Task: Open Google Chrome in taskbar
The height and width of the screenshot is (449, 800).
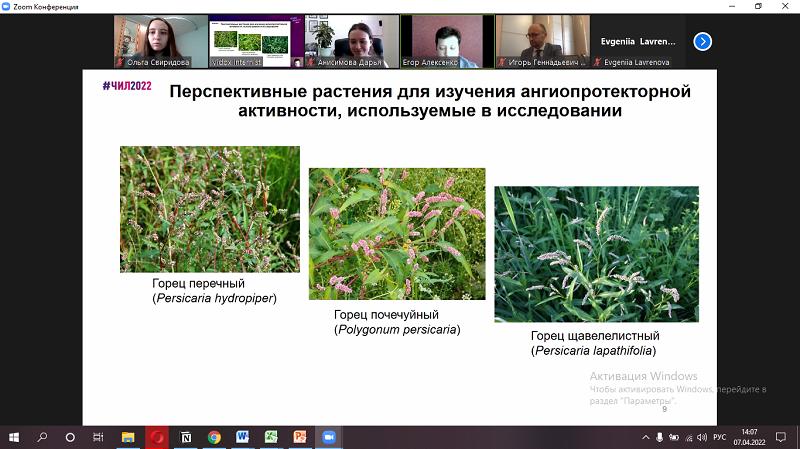Action: [x=214, y=437]
